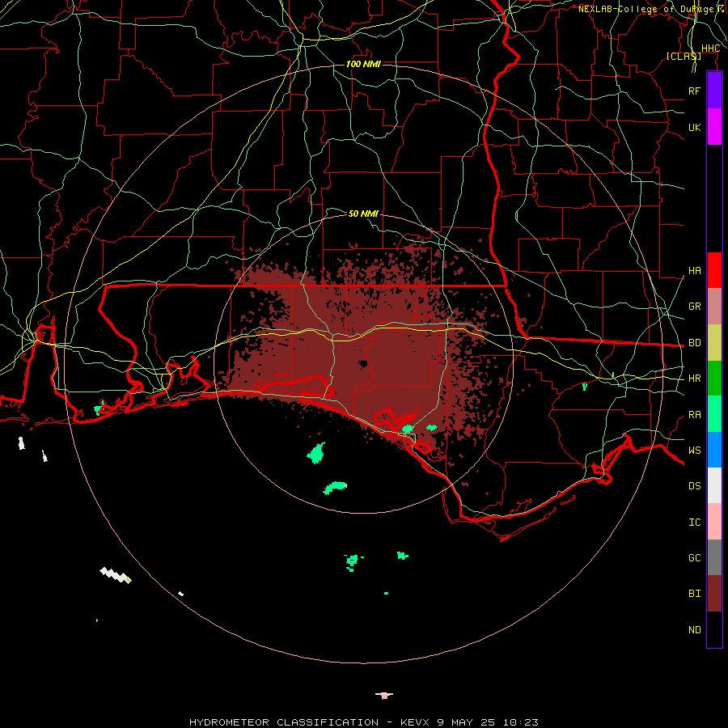Click the HYDROMETEOR CLASSIFICATION title caption

click(x=364, y=722)
